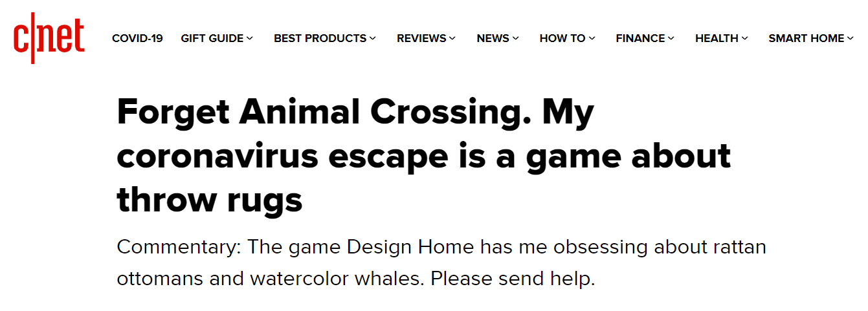
Task: Open the Reviews menu label
Action: coord(421,38)
